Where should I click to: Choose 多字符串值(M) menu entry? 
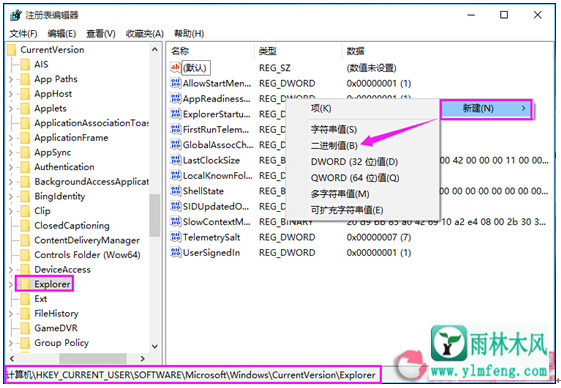pyautogui.click(x=340, y=194)
